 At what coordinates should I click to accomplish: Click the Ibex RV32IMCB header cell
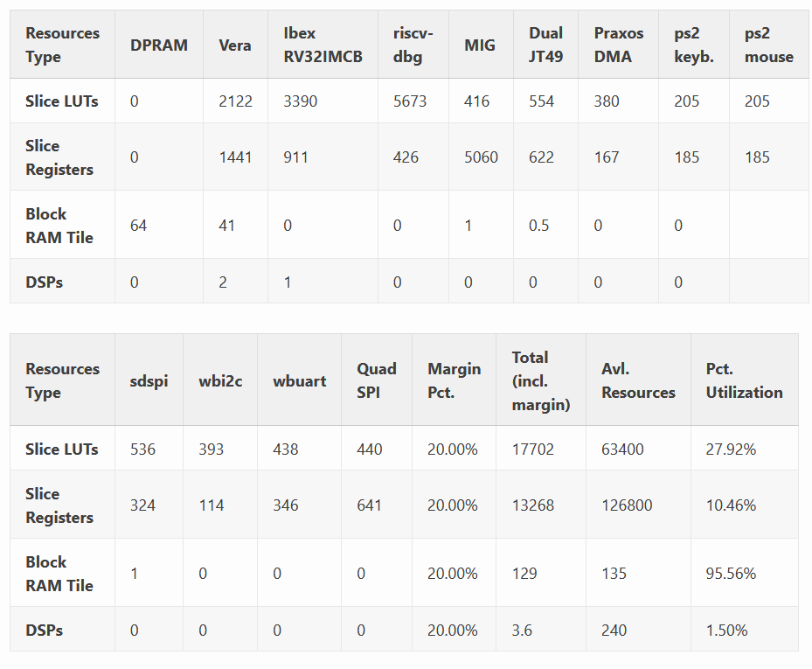coord(323,45)
